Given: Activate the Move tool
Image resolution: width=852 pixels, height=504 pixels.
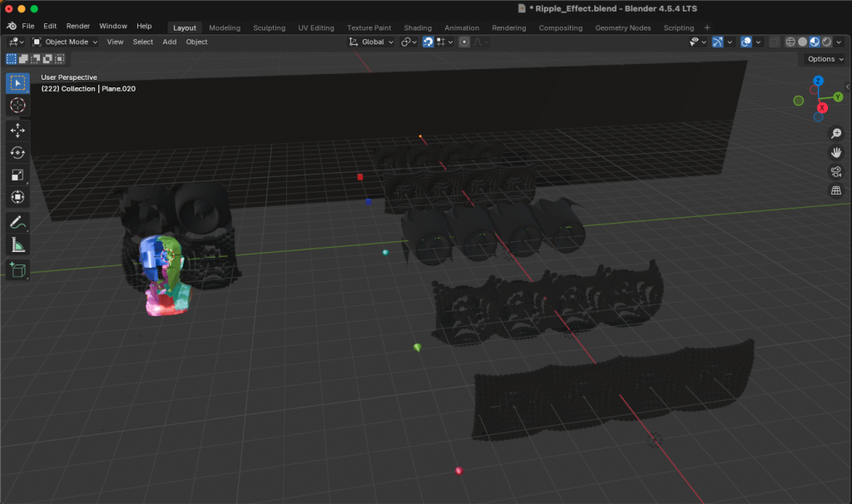Looking at the screenshot, I should coord(17,131).
